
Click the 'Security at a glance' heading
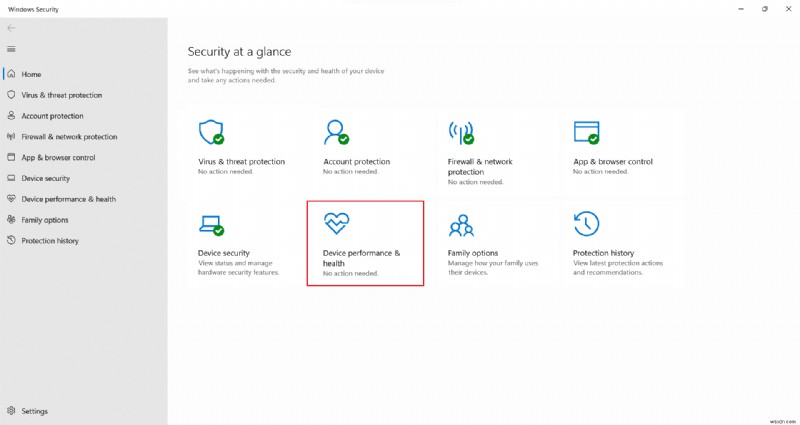click(x=239, y=52)
